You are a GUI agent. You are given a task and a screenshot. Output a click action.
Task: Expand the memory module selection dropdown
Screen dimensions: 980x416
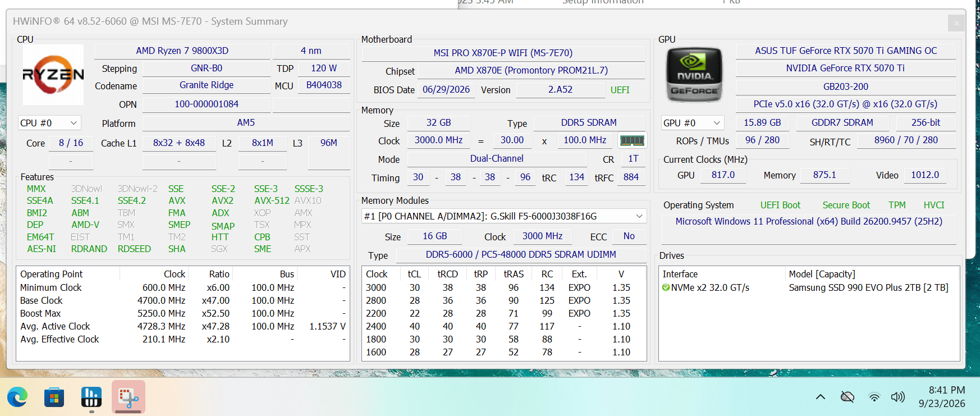pyautogui.click(x=504, y=216)
